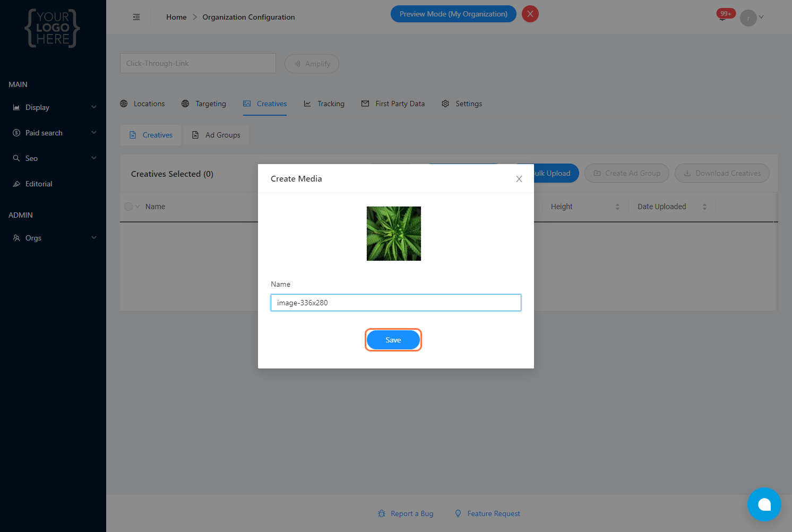This screenshot has height=532, width=792.
Task: Click the Amplify button
Action: point(312,64)
